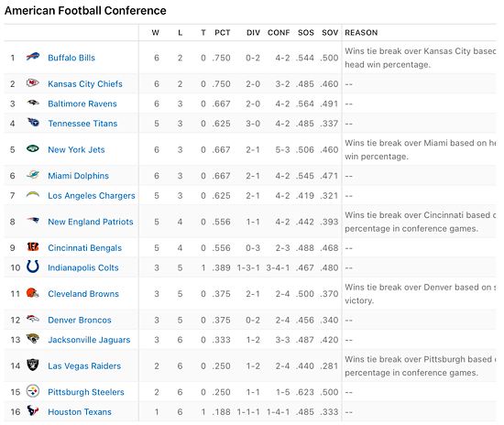The width and height of the screenshot is (504, 425).
Task: Click the Kansas City Chiefs logo
Action: click(33, 83)
